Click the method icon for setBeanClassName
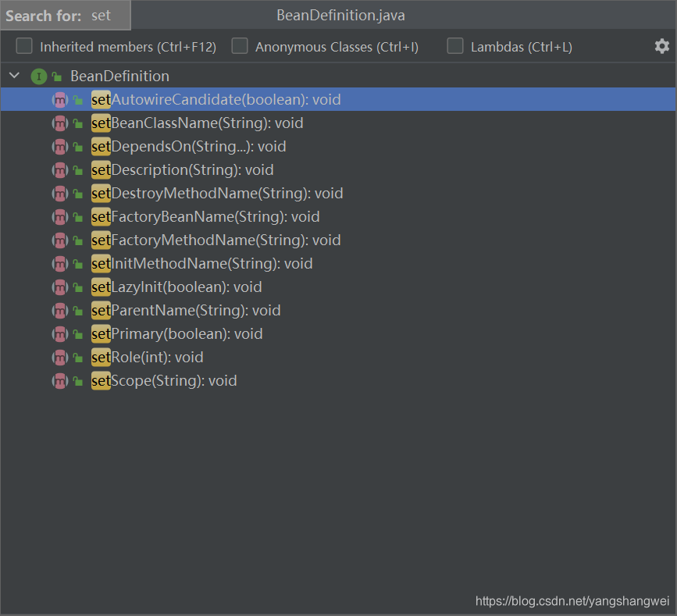Screen dimensions: 677x616 click(60, 123)
